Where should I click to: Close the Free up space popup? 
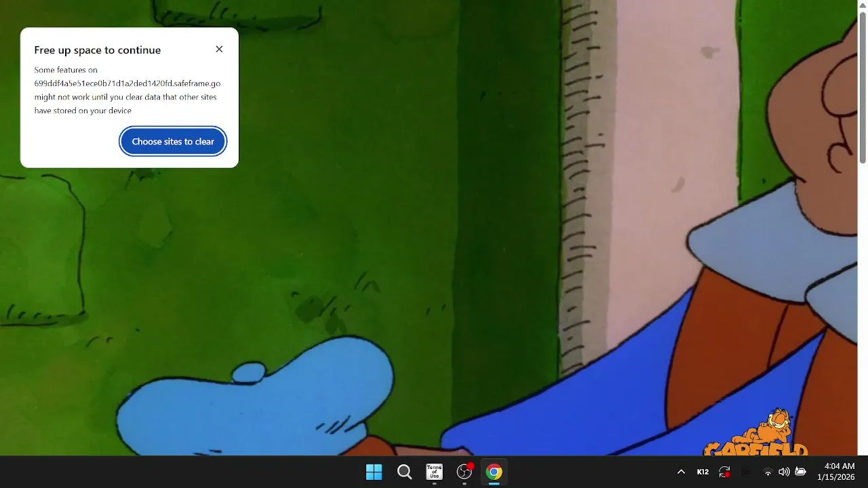pos(219,49)
